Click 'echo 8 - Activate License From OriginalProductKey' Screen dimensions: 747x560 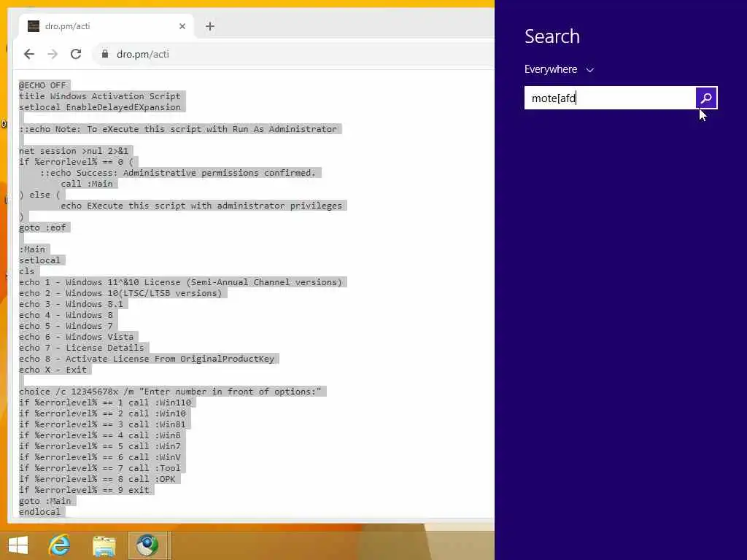(147, 359)
